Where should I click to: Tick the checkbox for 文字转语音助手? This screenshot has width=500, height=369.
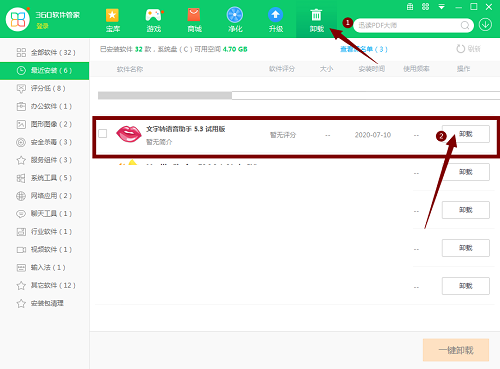[x=103, y=134]
